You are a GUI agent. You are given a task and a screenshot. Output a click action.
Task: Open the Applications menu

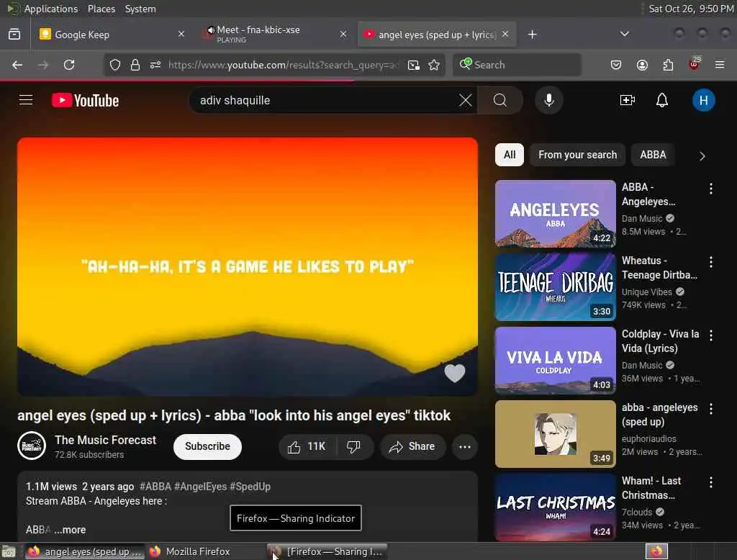coord(51,9)
